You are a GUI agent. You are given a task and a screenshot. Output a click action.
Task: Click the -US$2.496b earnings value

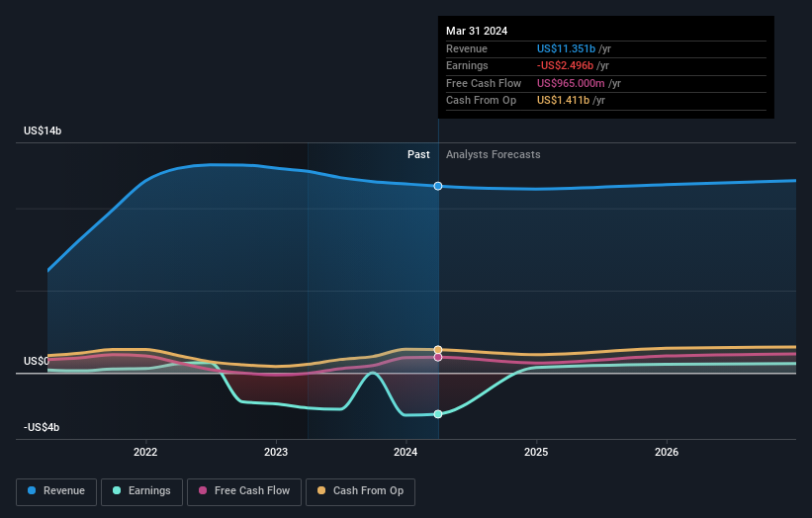565,65
